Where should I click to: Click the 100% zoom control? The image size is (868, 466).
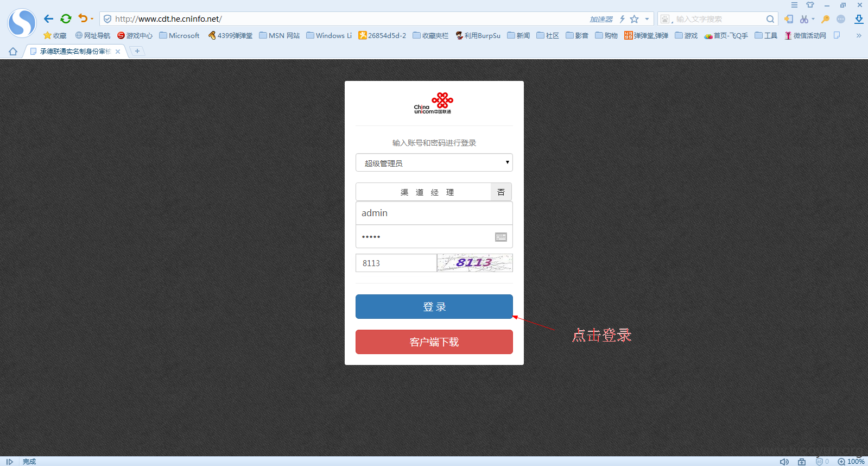(x=851, y=462)
